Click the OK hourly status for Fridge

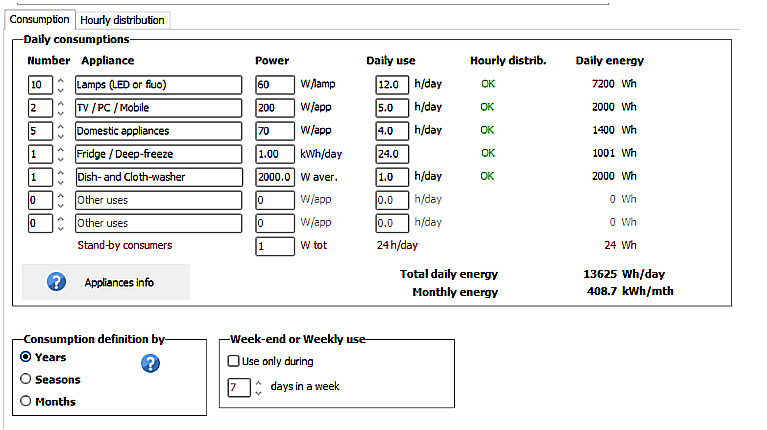coord(488,153)
